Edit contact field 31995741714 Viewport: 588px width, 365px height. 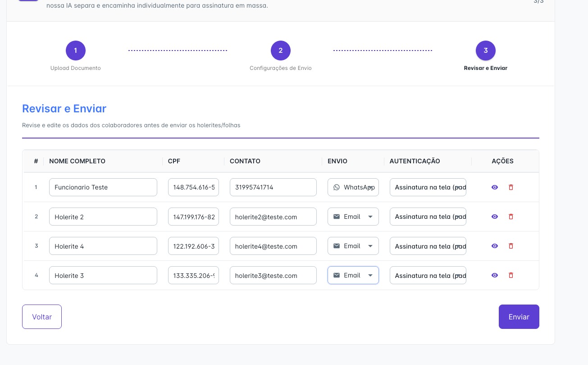[273, 187]
